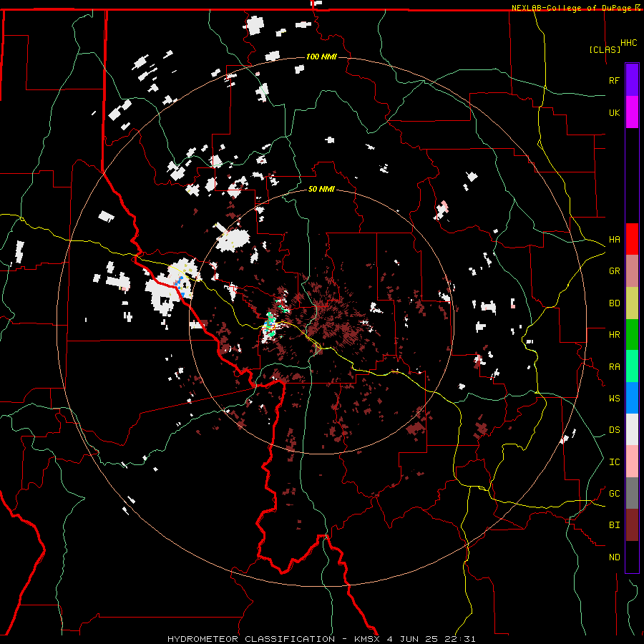The height and width of the screenshot is (644, 644).
Task: Click the IC pink legend color block
Action: pyautogui.click(x=632, y=462)
